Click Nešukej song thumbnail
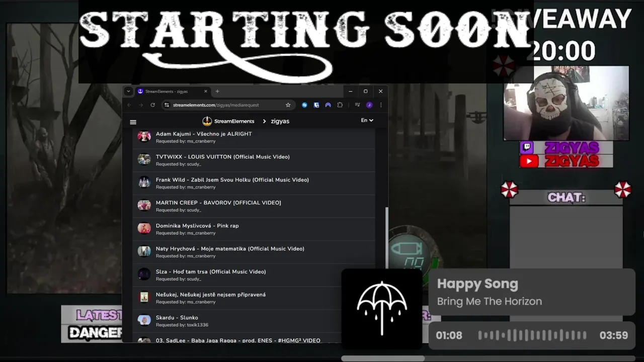 [x=144, y=297]
